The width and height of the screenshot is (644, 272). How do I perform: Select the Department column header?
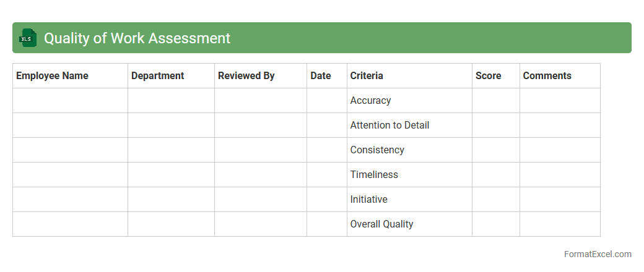[x=157, y=76]
